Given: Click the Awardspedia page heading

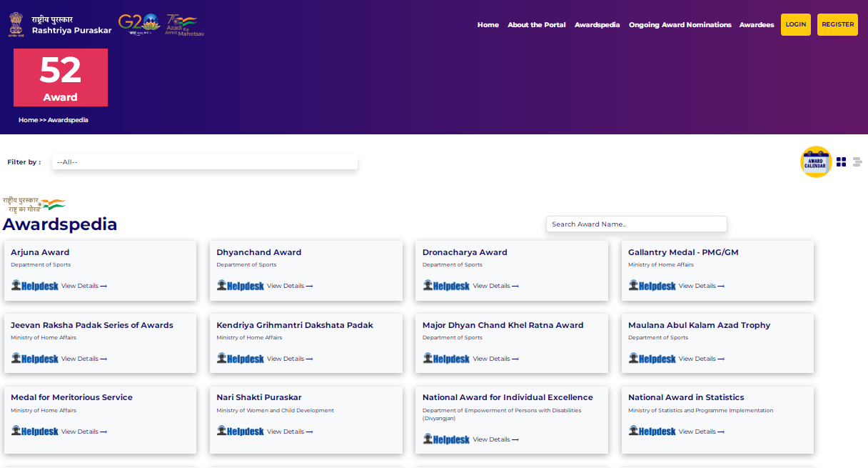Looking at the screenshot, I should point(60,224).
